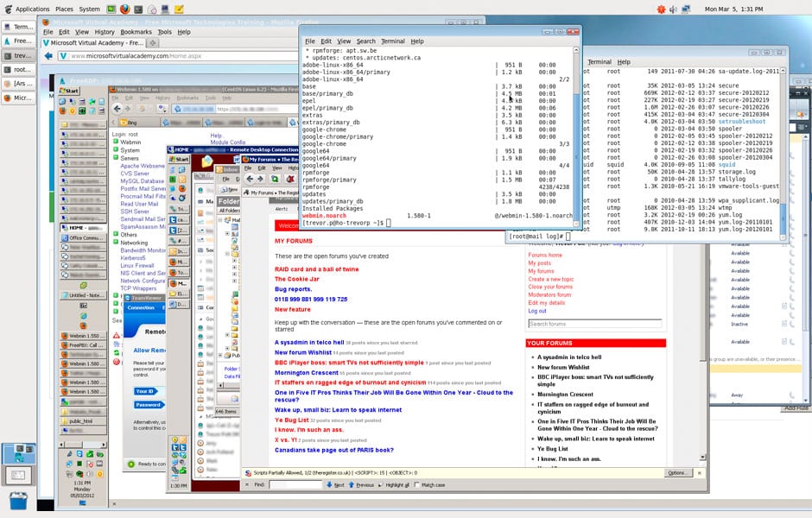Click 'Log out' in forum sidebar
812x518 pixels.
coord(537,311)
